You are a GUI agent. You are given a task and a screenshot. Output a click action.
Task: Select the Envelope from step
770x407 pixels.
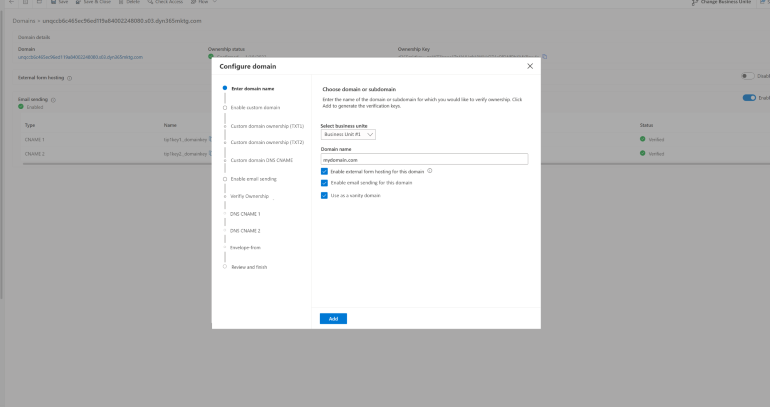(245, 248)
